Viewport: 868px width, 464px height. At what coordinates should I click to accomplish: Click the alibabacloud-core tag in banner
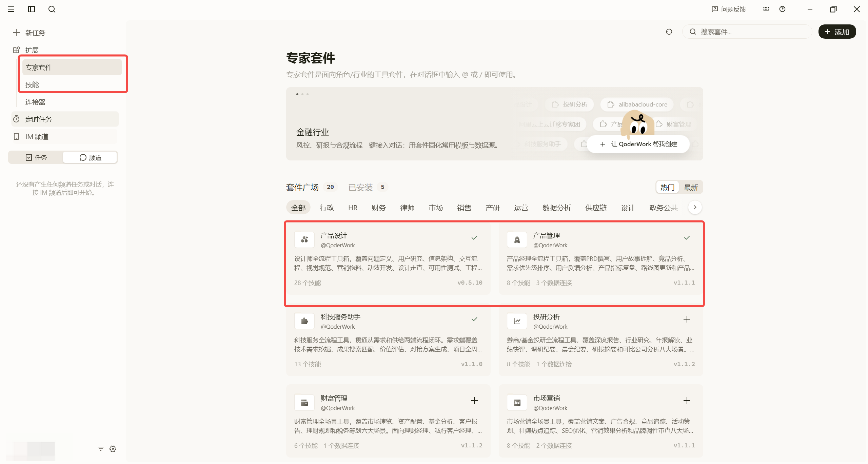[x=637, y=104]
